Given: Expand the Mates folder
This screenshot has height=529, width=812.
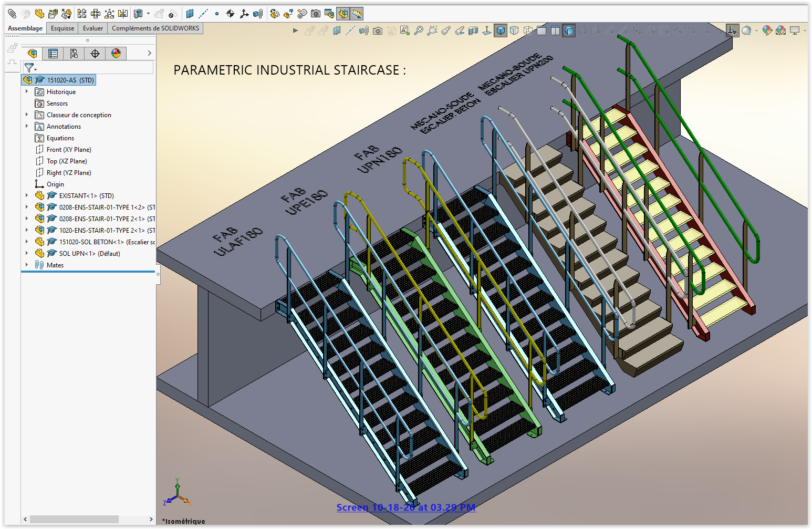Looking at the screenshot, I should [27, 265].
